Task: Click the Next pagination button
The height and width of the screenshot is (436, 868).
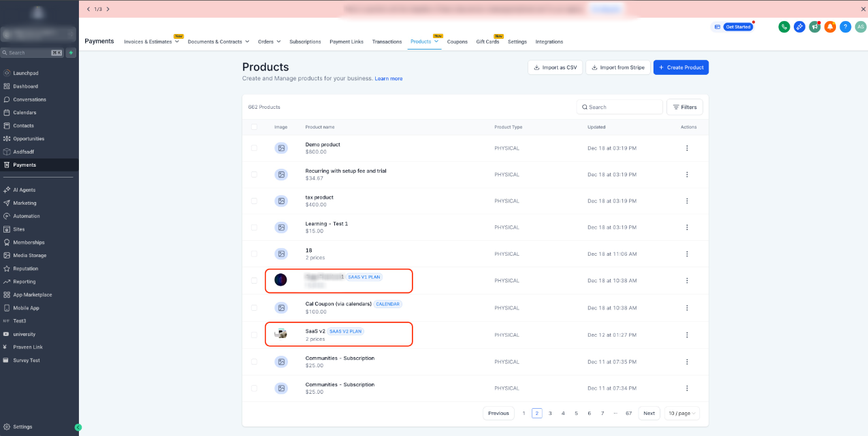Action: (x=649, y=413)
